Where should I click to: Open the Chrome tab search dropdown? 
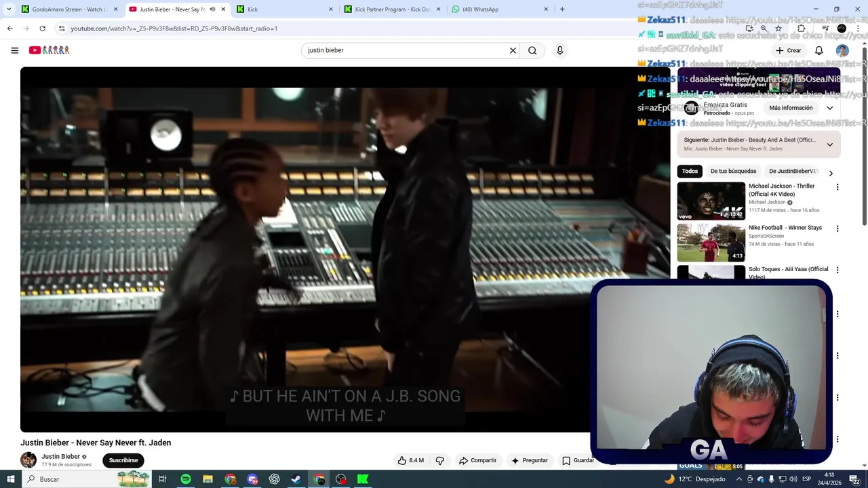coord(9,9)
